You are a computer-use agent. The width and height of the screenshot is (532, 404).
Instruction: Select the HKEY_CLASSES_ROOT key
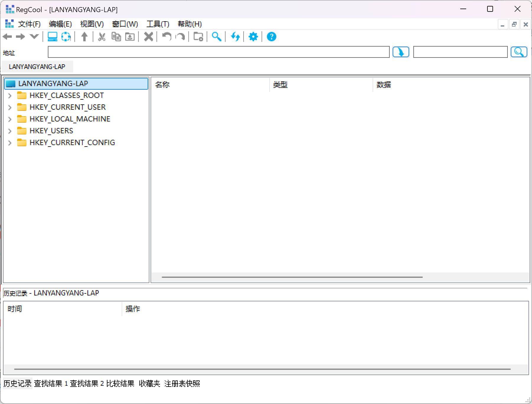tap(67, 95)
